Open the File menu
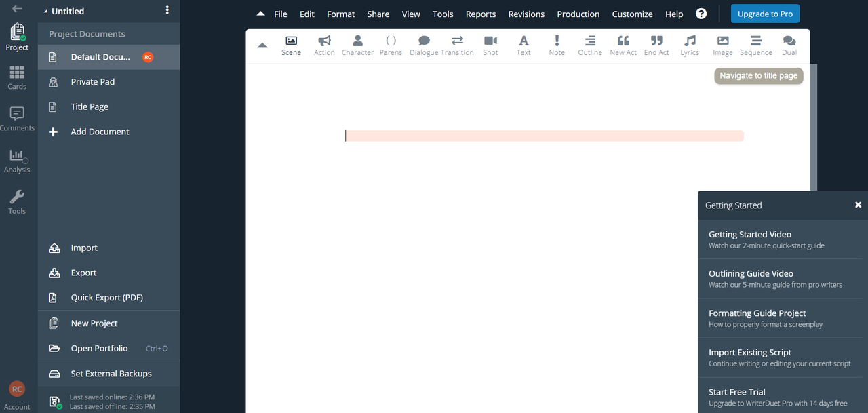 coord(281,14)
